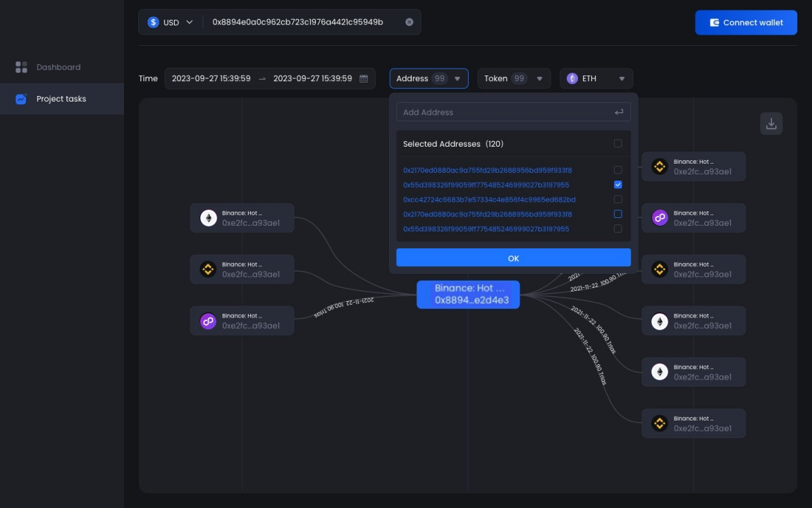Click the Ethereum icon on the top-left node
Screen dimensions: 812x508
click(x=208, y=218)
